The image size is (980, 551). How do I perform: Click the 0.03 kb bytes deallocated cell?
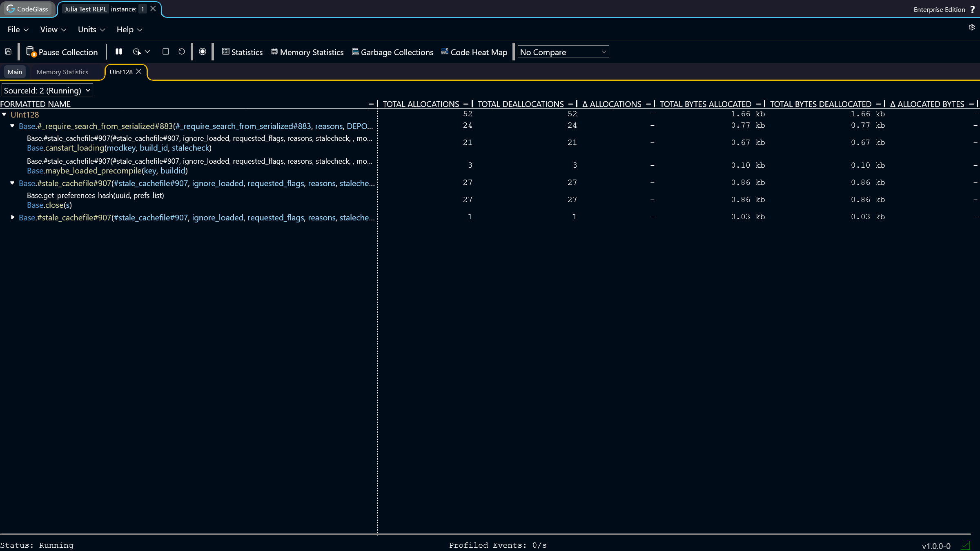tap(868, 217)
